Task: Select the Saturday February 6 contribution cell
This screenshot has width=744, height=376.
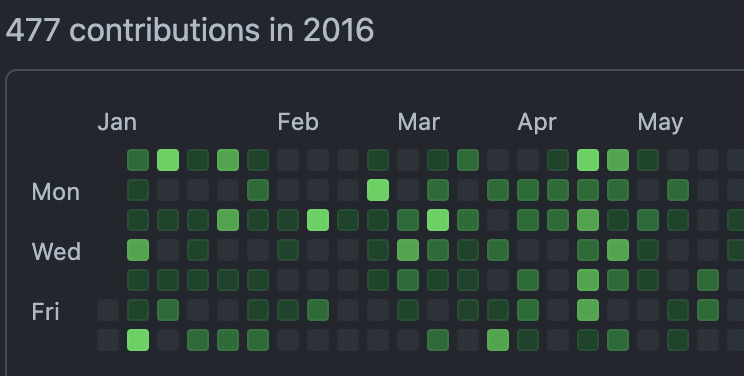Action: pos(258,340)
